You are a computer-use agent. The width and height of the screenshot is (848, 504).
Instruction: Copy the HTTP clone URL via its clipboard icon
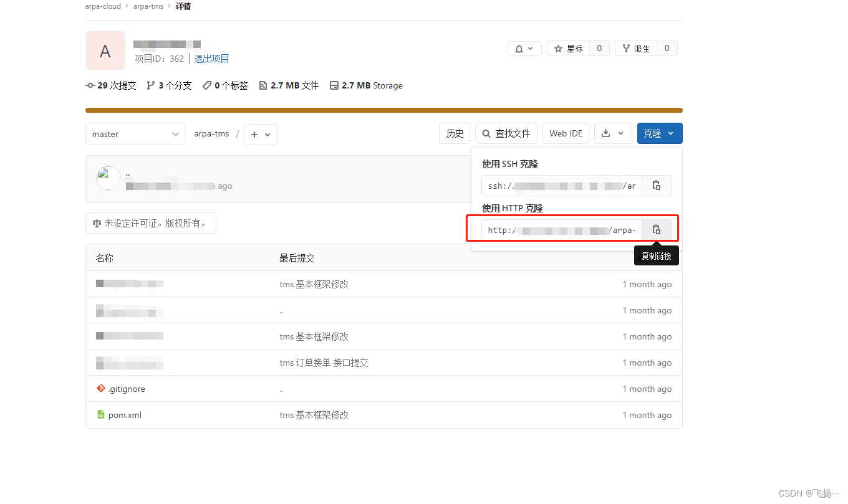656,229
